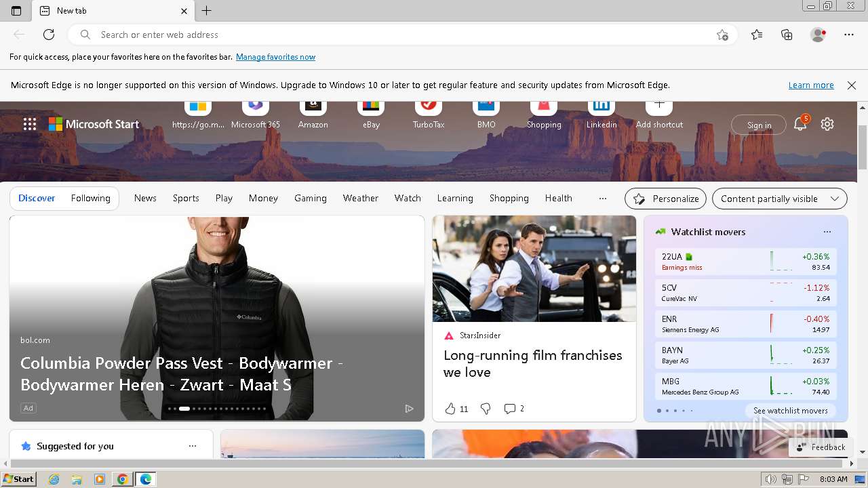Screen dimensions: 868x488
Task: Open the Gaming category
Action: 311,198
